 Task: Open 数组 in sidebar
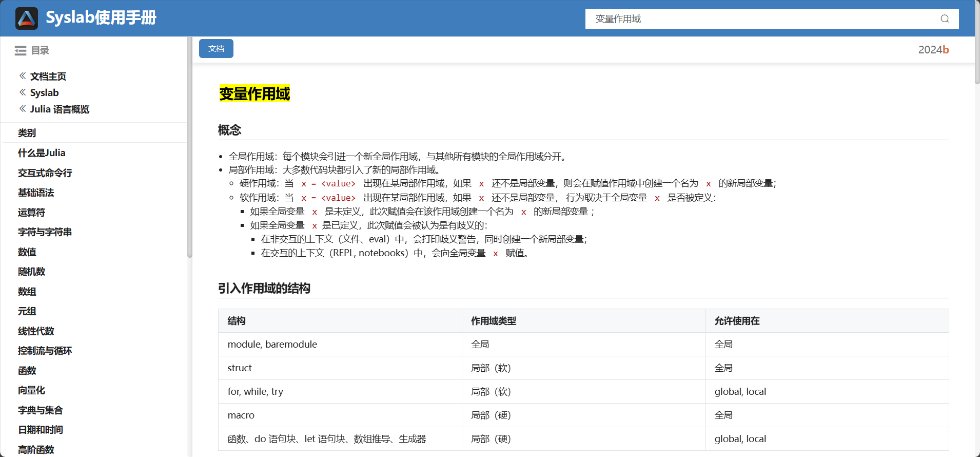pos(27,292)
